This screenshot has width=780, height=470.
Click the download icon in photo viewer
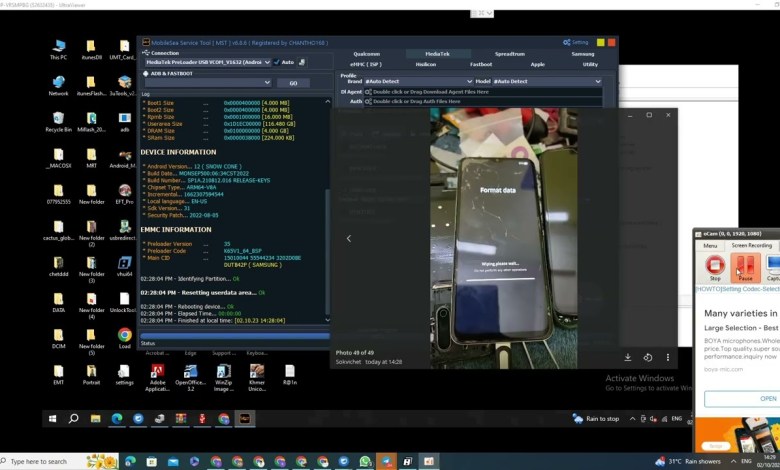pyautogui.click(x=628, y=357)
